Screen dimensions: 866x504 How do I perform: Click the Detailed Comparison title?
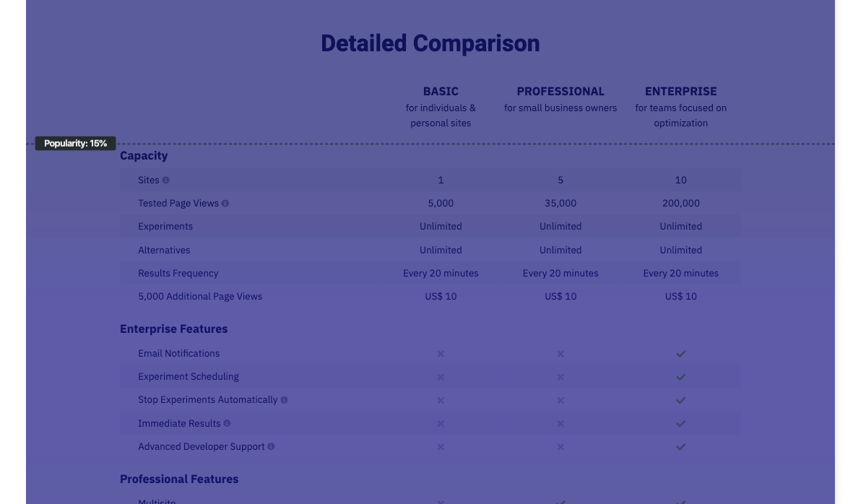(430, 43)
